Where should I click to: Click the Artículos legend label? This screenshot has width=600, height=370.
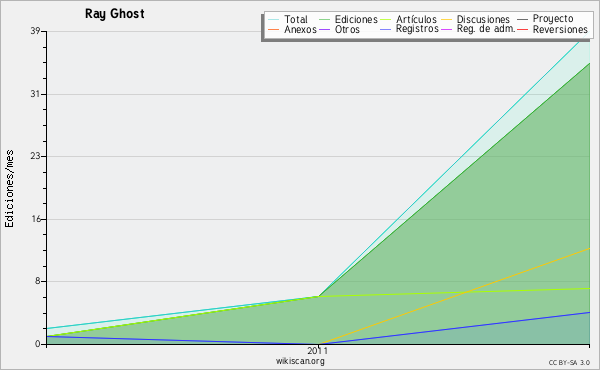416,19
